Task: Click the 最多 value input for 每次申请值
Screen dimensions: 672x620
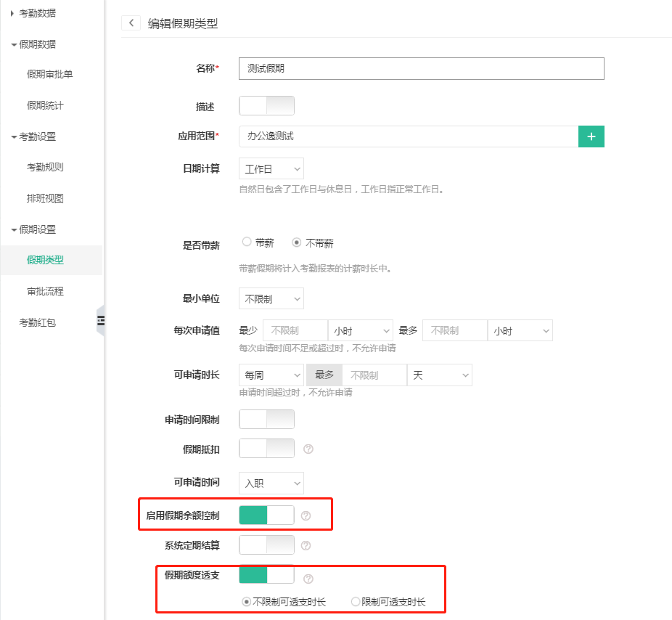Action: point(455,330)
